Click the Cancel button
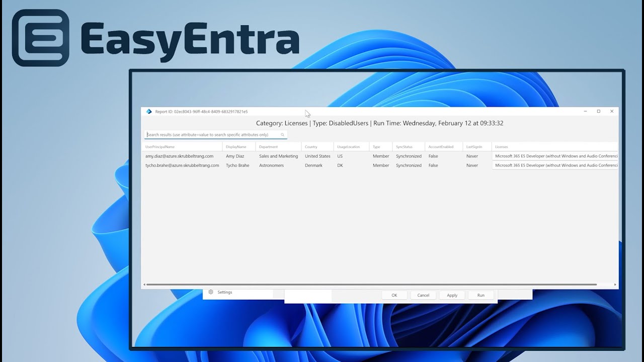The width and height of the screenshot is (644, 362). pyautogui.click(x=423, y=295)
